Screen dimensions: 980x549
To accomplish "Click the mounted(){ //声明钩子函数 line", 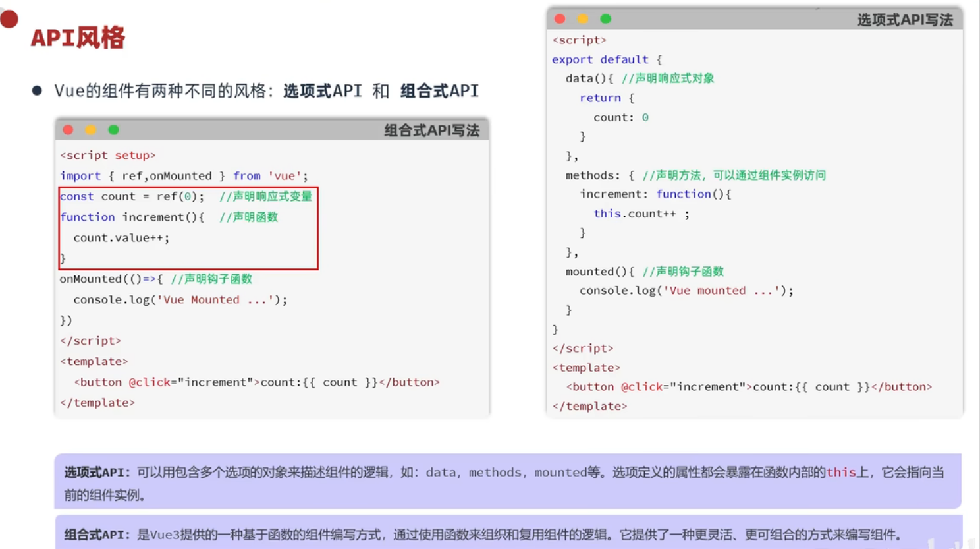I will point(644,272).
